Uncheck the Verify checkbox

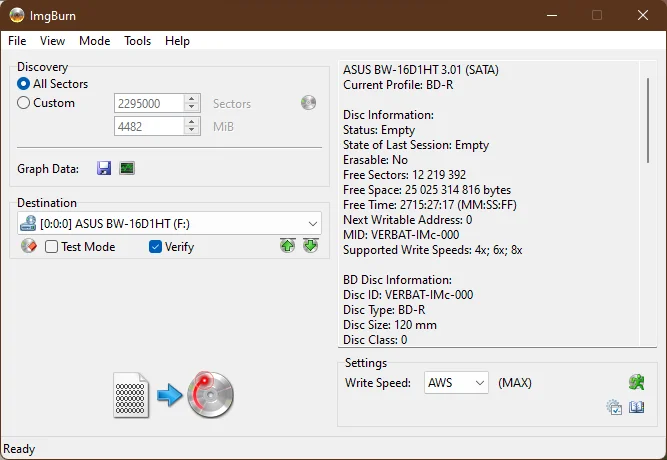tap(155, 246)
